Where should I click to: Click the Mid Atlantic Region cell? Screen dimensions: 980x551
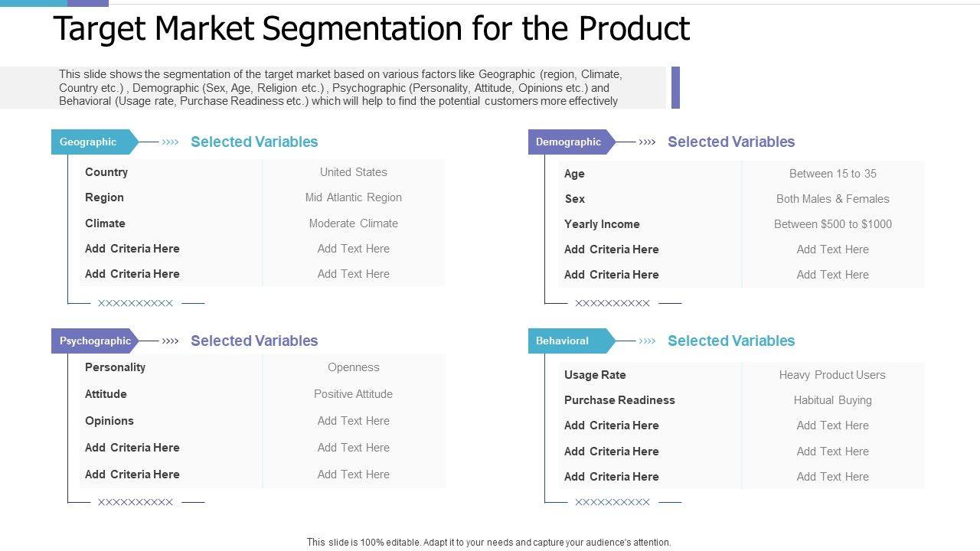(x=354, y=197)
